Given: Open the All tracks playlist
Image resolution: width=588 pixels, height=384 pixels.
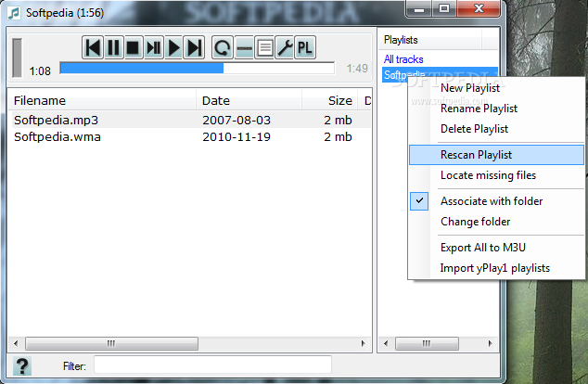Looking at the screenshot, I should coord(403,59).
